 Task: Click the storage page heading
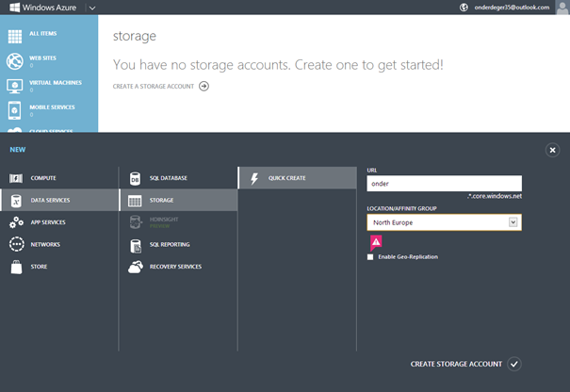click(135, 36)
